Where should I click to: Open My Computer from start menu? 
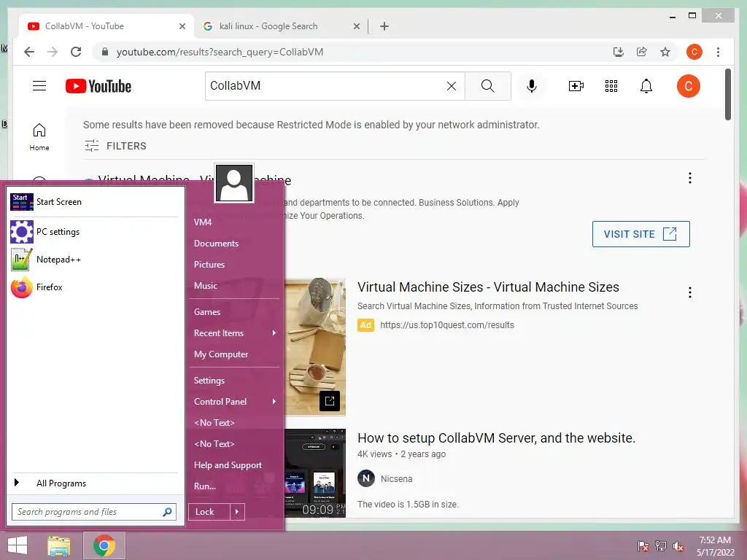[221, 354]
